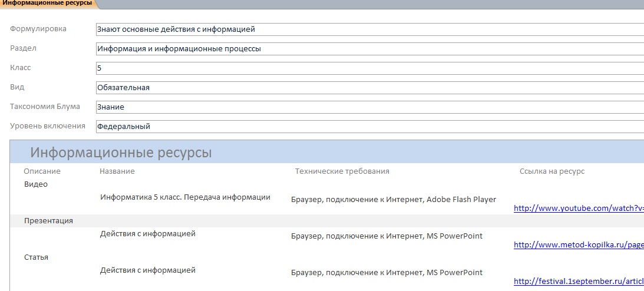Click the Ссылка на ресурс column header

[x=552, y=171]
